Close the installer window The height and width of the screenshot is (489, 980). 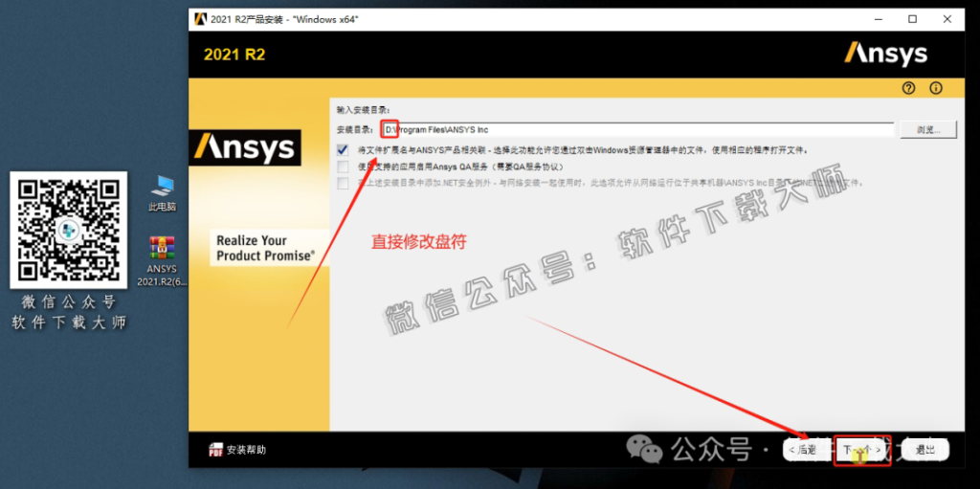point(947,19)
